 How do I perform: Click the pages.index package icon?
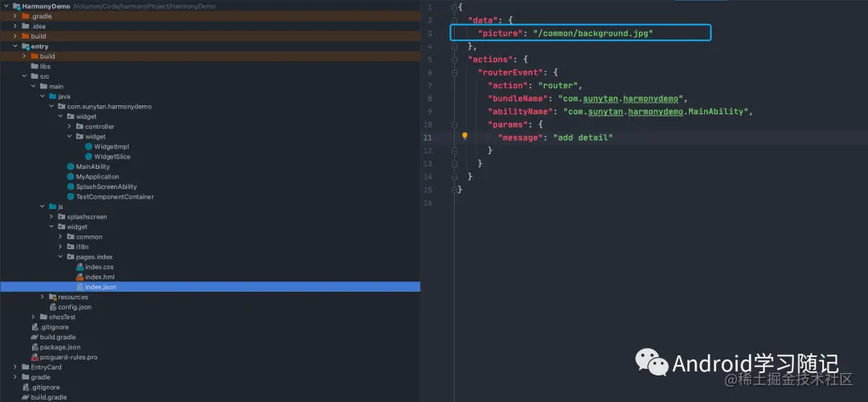tap(71, 257)
